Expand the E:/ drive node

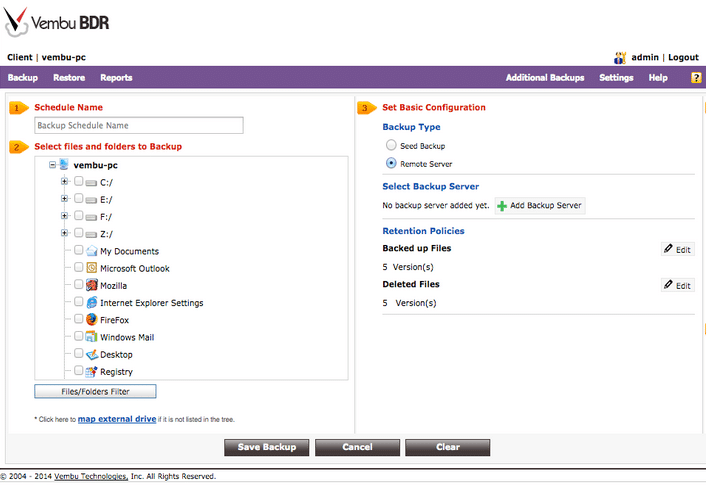(x=64, y=199)
